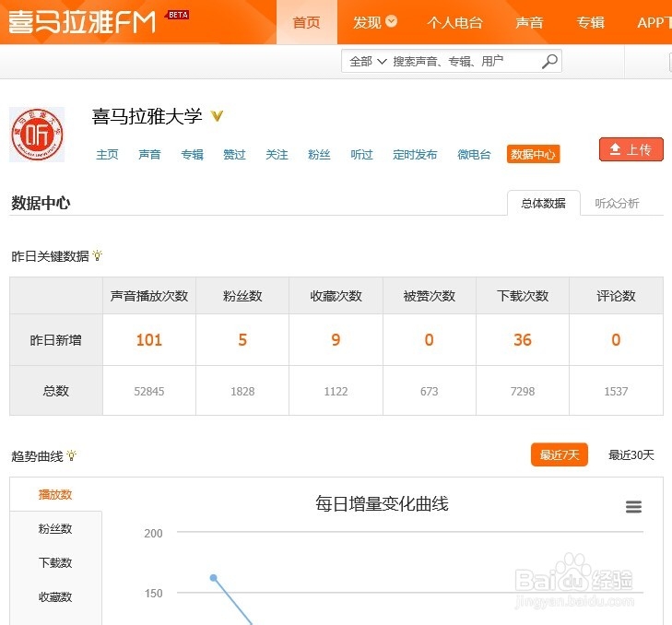The image size is (672, 625).
Task: Click yesterday's new favorites value 9
Action: click(x=336, y=340)
